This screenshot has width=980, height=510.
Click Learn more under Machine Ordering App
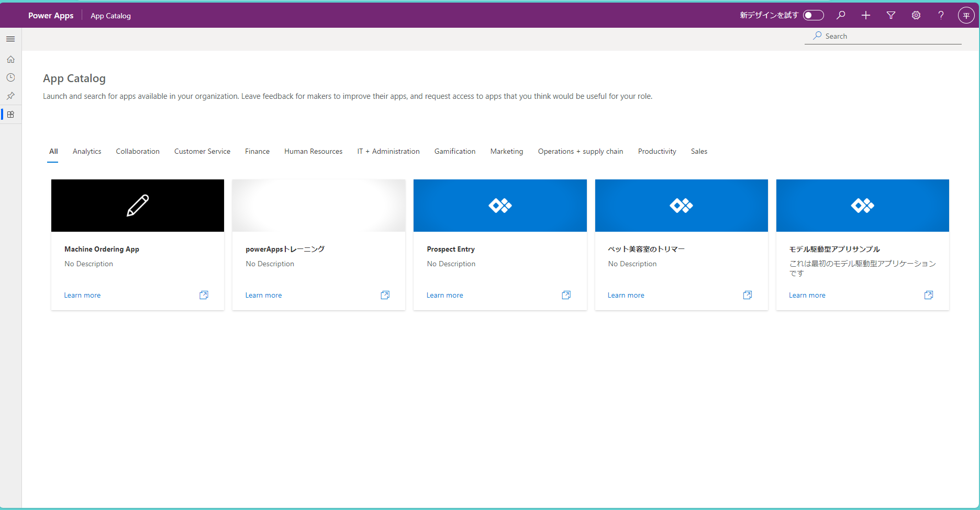coord(82,295)
